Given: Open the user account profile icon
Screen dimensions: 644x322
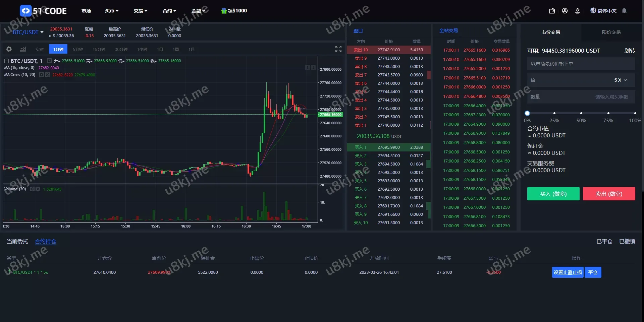Looking at the screenshot, I should click(565, 11).
